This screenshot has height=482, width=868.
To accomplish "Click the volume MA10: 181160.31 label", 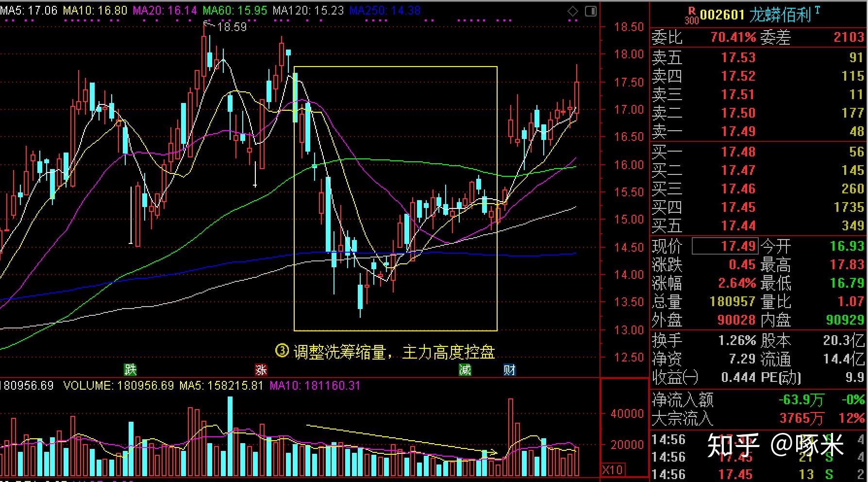I will 315,386.
